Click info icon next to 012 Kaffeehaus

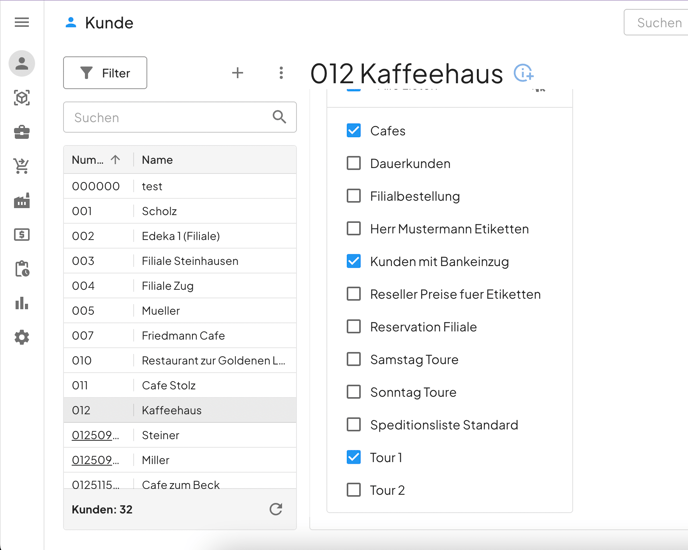click(x=523, y=73)
